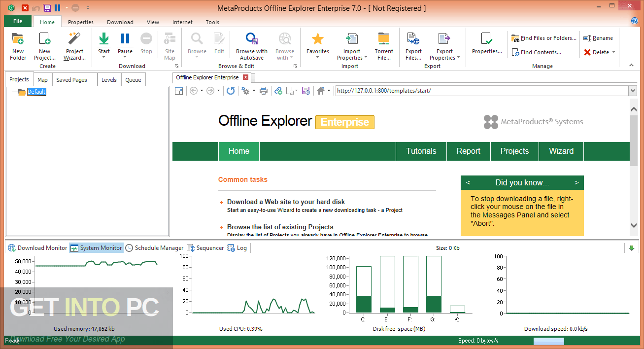
Task: Open the gear settings dropdown arrow
Action: coord(254,91)
